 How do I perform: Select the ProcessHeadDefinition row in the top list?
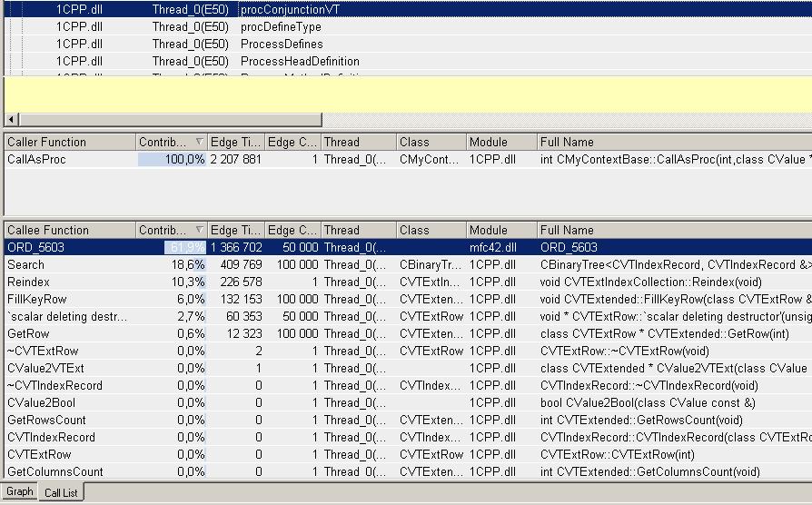click(300, 61)
